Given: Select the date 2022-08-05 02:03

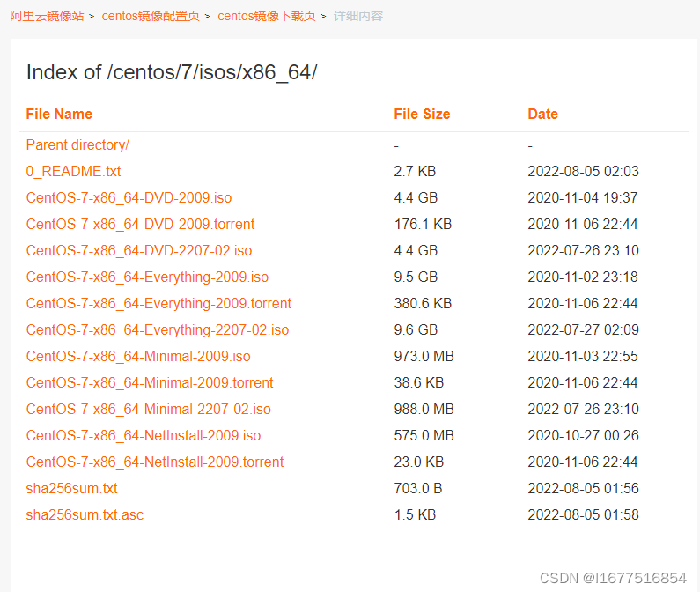Looking at the screenshot, I should tap(583, 171).
